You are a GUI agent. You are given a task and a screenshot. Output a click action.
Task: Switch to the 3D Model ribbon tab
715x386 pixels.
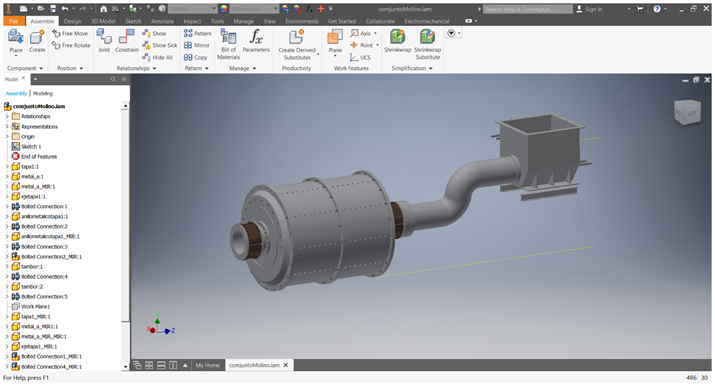click(103, 21)
